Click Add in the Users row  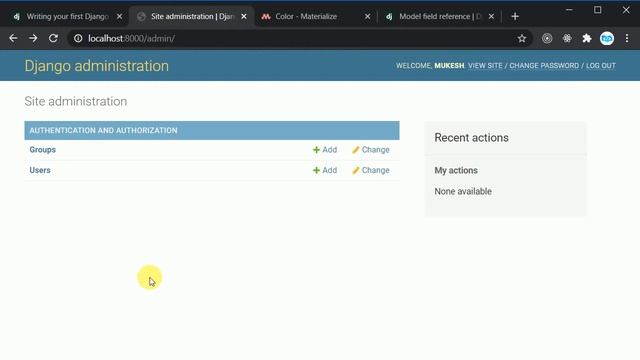click(325, 170)
